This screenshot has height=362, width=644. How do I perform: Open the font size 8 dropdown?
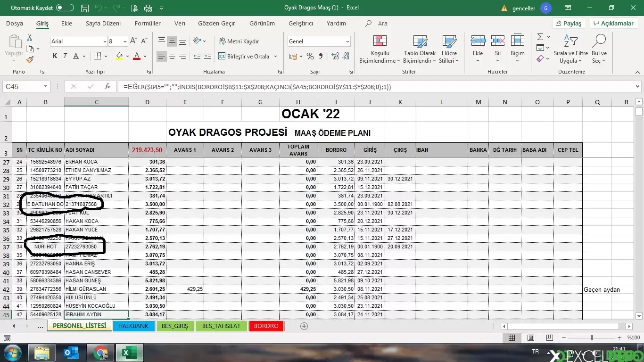pos(125,41)
